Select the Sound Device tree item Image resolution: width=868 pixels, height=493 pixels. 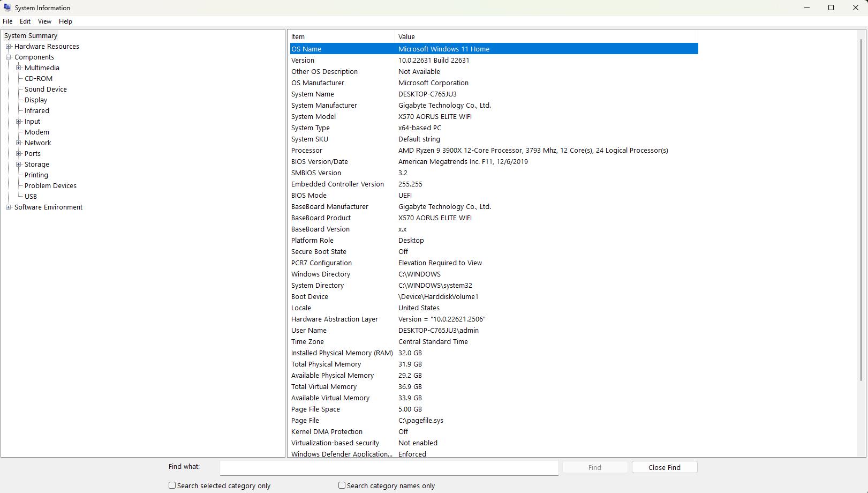click(46, 89)
